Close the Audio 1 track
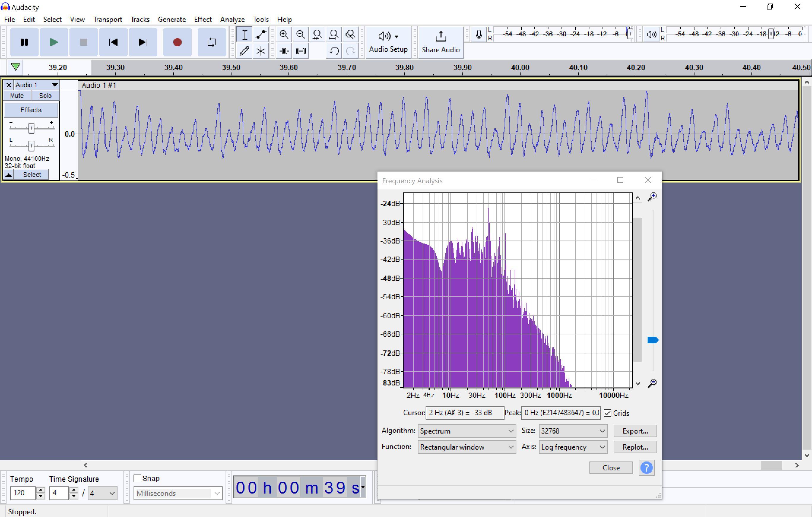 click(x=9, y=85)
